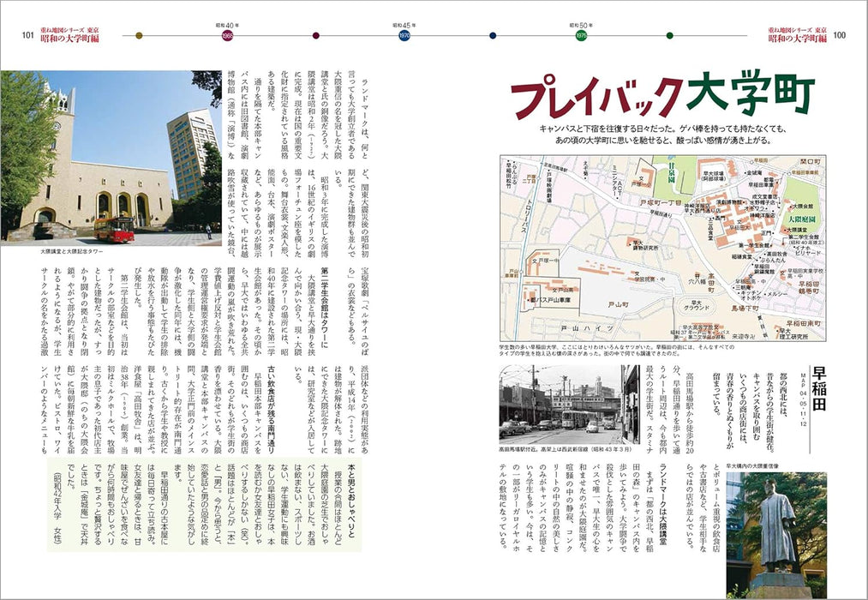
Task: Expand the 大隈庭園 area on the map
Action: [803, 219]
